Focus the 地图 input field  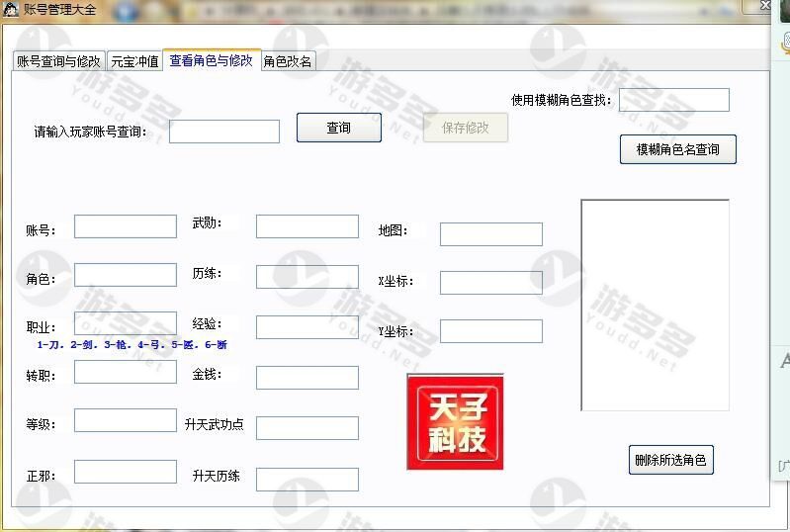(490, 234)
